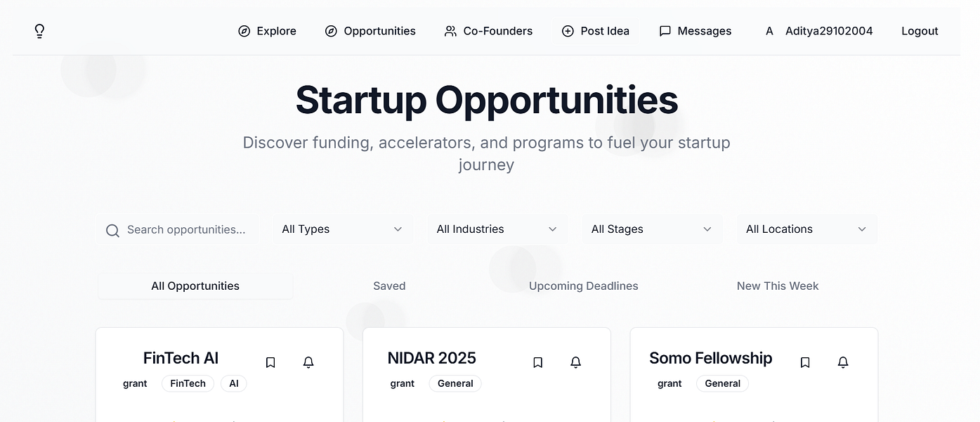Open the All Stages dropdown
The width and height of the screenshot is (980, 422).
coord(652,229)
